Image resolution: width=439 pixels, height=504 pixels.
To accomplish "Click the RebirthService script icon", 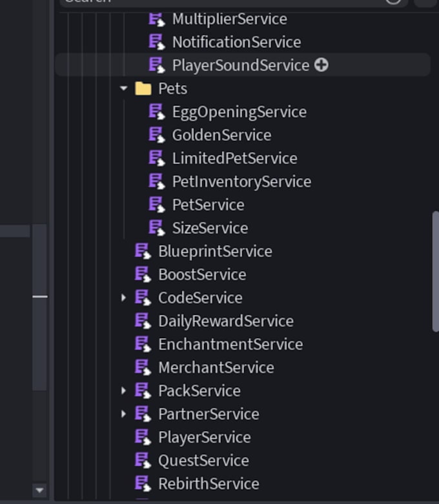I will (x=143, y=484).
